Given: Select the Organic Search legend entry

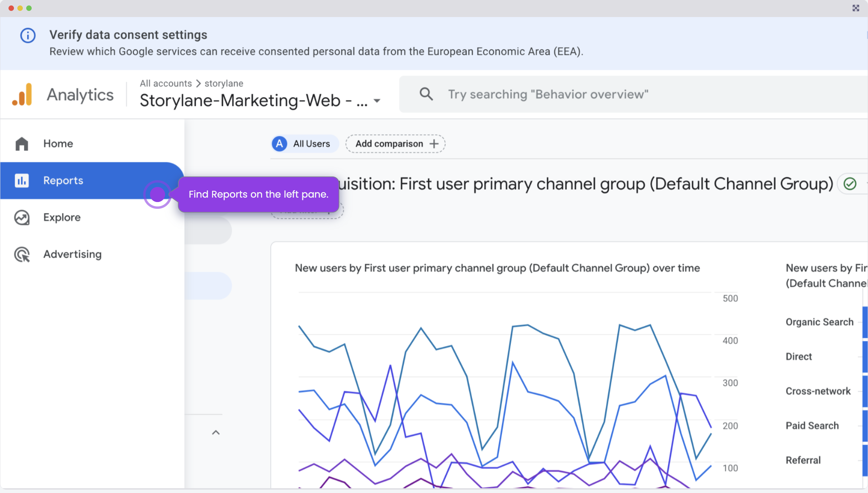Looking at the screenshot, I should (x=819, y=322).
